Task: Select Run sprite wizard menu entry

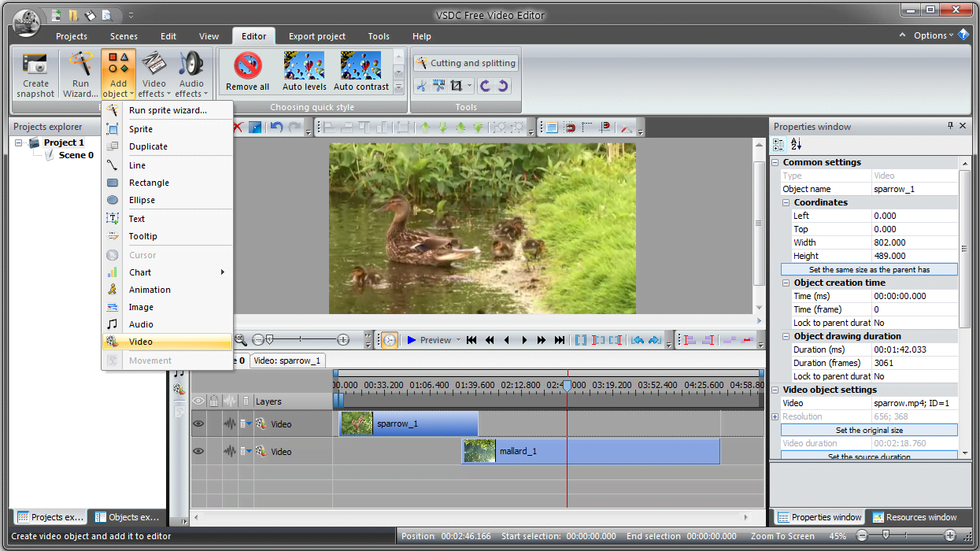Action: point(168,110)
